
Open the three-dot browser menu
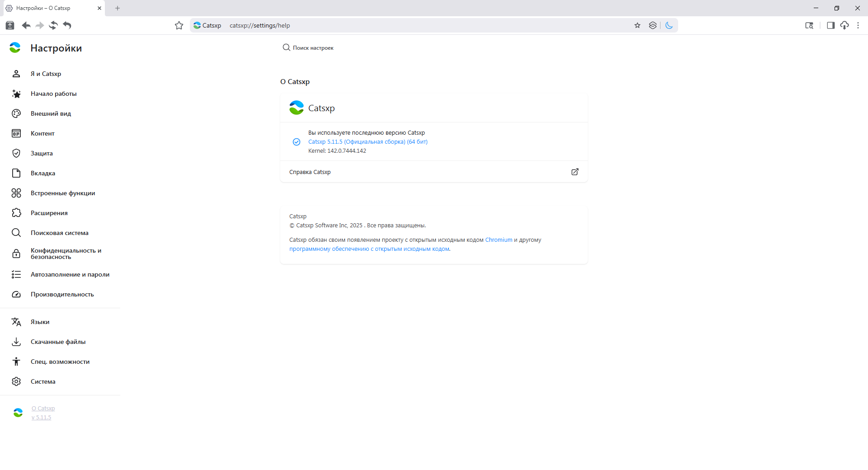coord(858,25)
